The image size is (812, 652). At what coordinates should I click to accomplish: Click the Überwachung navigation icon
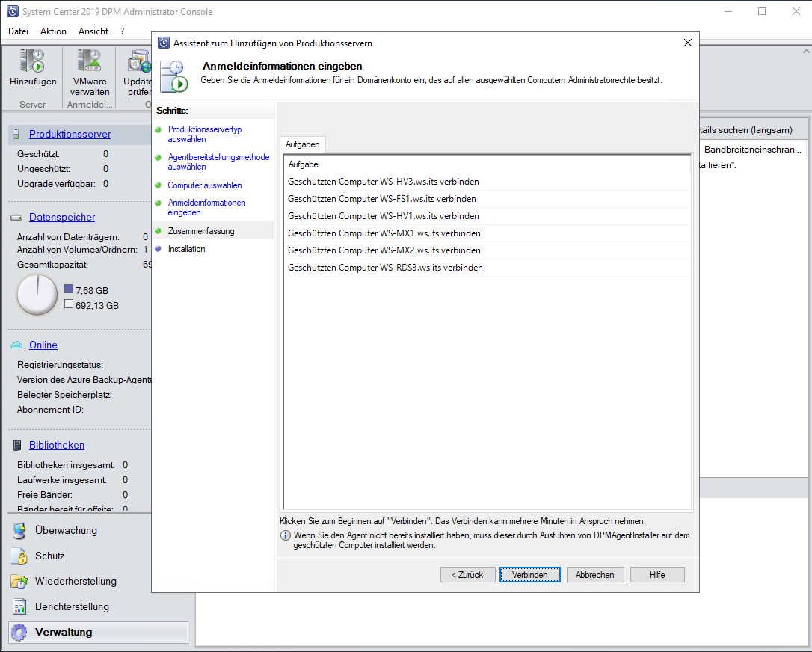[19, 531]
